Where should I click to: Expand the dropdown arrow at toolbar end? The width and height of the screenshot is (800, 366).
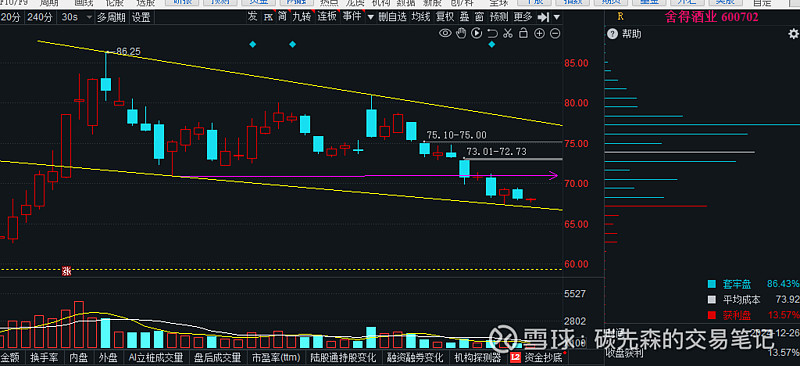point(556,17)
